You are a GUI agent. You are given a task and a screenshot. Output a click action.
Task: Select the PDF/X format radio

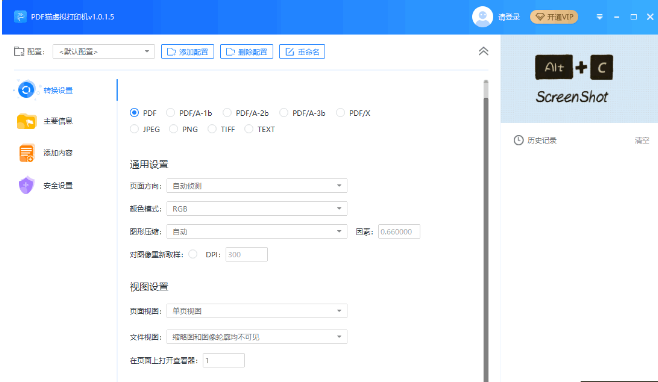click(340, 113)
